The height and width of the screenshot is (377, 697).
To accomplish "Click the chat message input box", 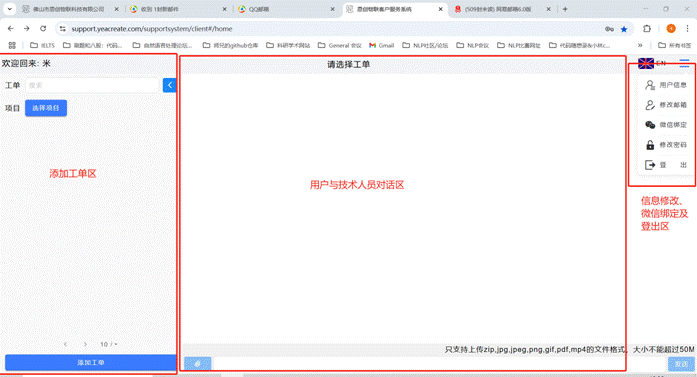I will tap(439, 364).
